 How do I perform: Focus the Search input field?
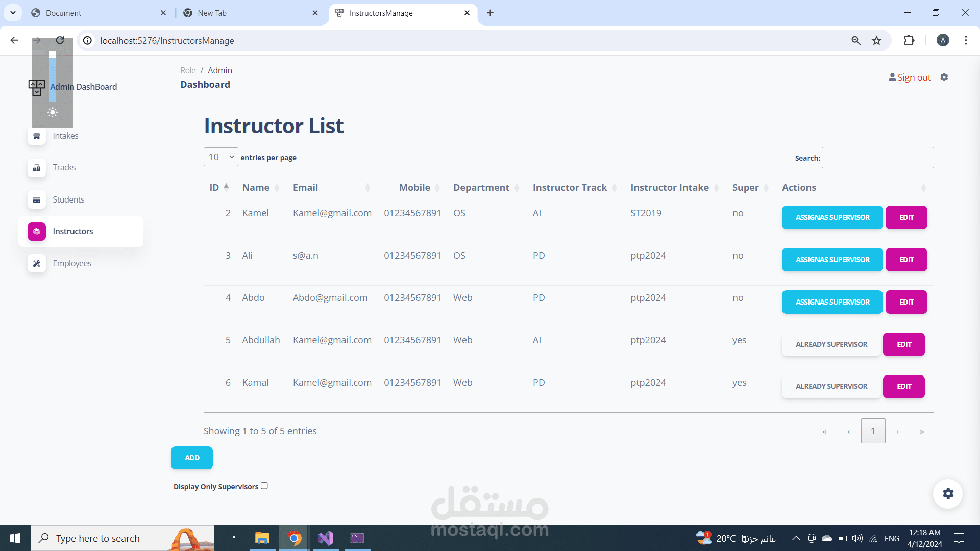click(x=877, y=158)
